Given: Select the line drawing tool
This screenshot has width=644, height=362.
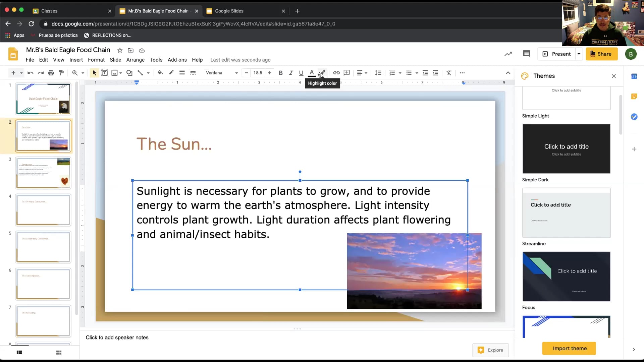Looking at the screenshot, I should (141, 73).
